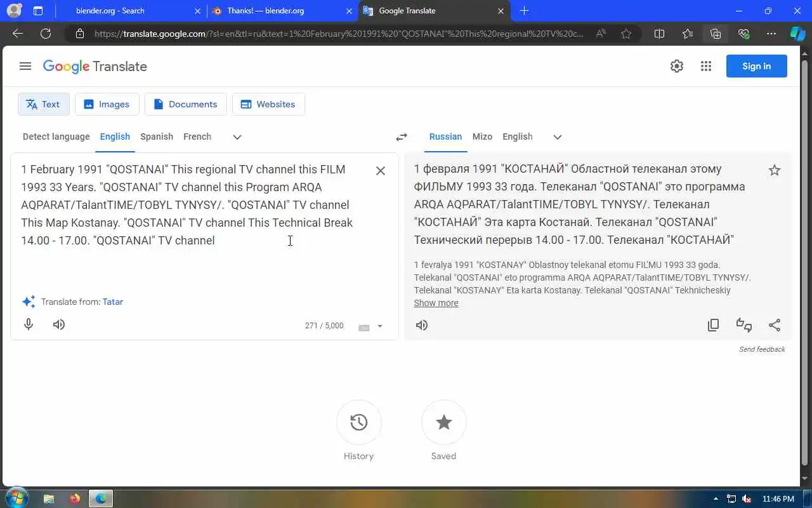Viewport: 812px width, 508px height.
Task: Switch to the Thanks! — blender.org tab
Action: coord(282,11)
